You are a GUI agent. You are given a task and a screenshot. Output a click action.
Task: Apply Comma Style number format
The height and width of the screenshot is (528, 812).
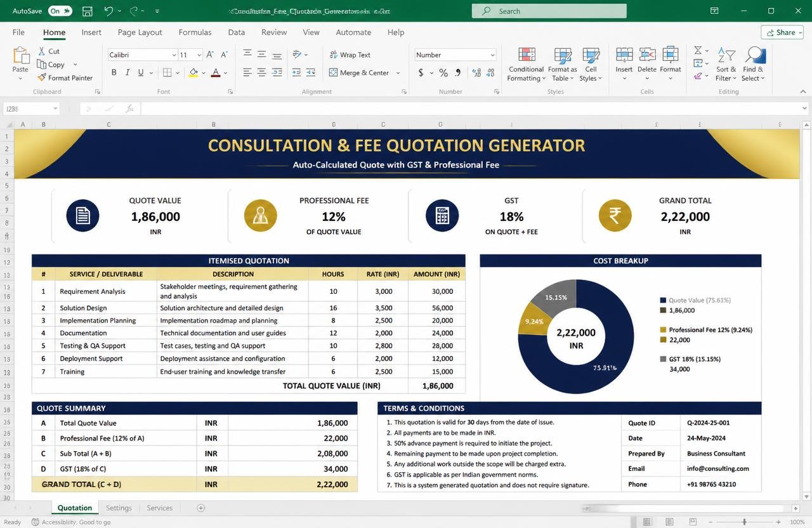coord(457,72)
